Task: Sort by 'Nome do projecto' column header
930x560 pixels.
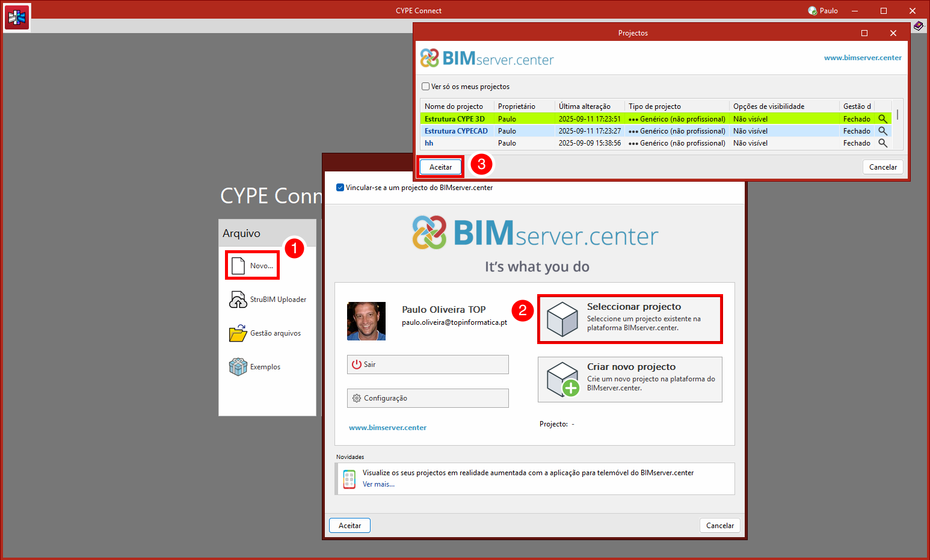Action: 454,106
